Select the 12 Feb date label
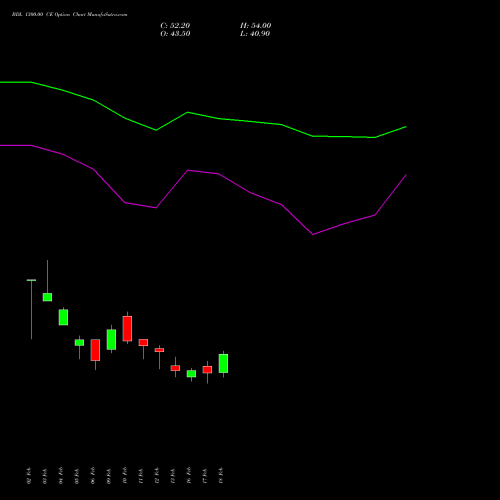This screenshot has height=500, width=500. click(x=157, y=476)
